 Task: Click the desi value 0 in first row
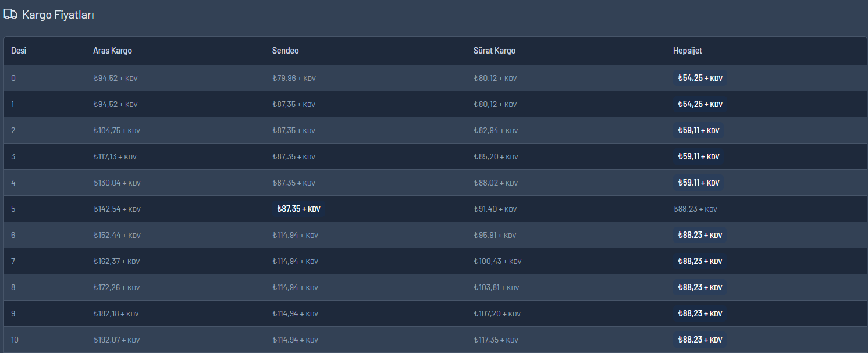[13, 78]
